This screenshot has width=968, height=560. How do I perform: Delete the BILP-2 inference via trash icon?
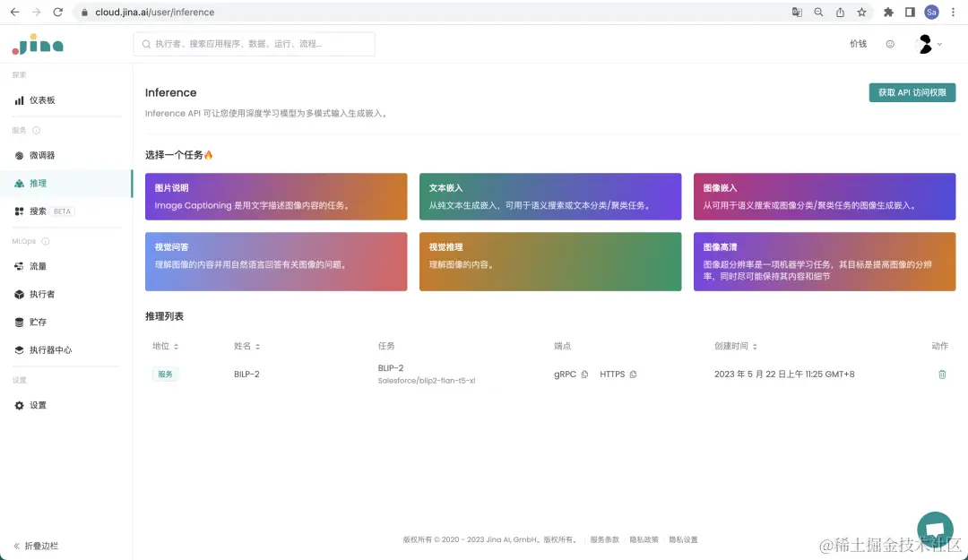coord(942,375)
